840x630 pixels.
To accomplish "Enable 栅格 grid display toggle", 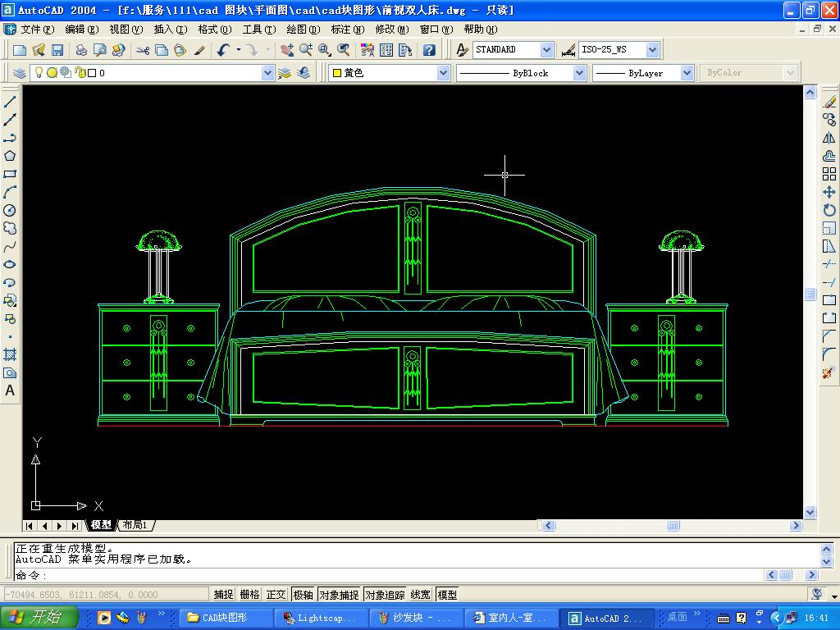I will pyautogui.click(x=249, y=595).
